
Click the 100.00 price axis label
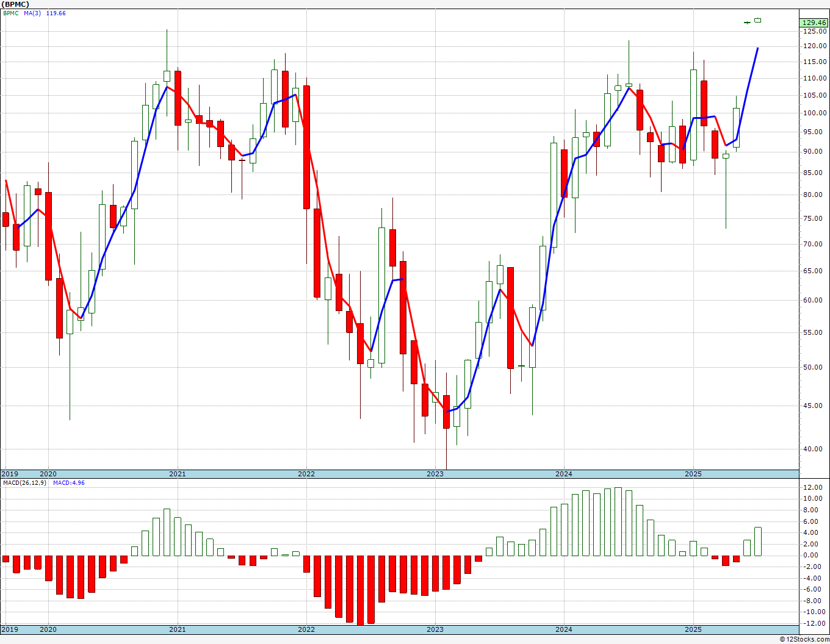click(x=815, y=113)
